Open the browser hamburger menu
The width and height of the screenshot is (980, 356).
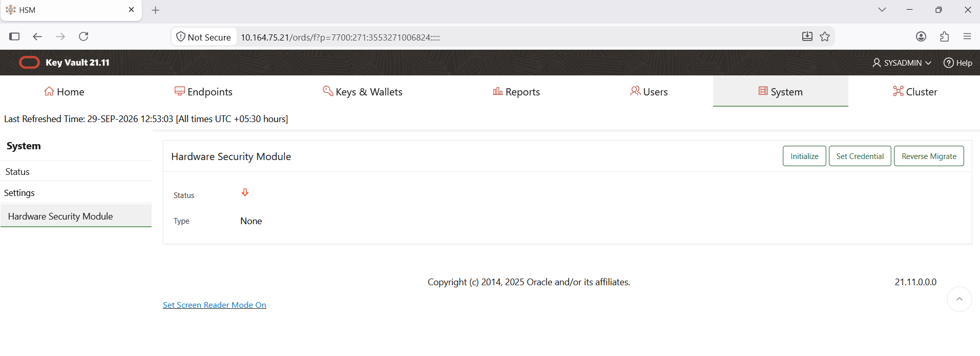967,36
